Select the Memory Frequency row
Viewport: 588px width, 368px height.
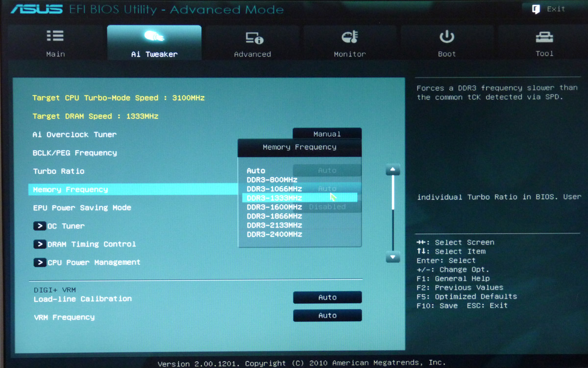point(133,189)
